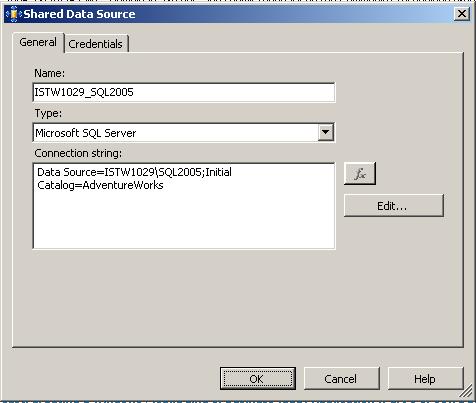
Task: Click the "Name:" label
Action: pos(50,73)
